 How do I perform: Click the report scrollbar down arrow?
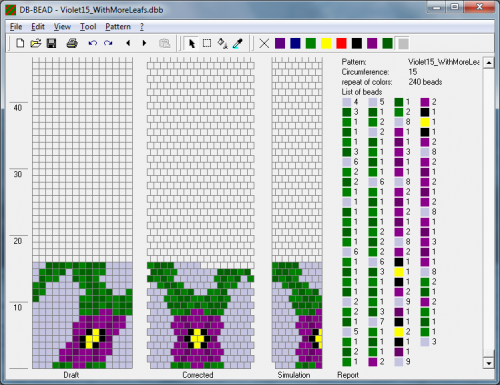(488, 363)
